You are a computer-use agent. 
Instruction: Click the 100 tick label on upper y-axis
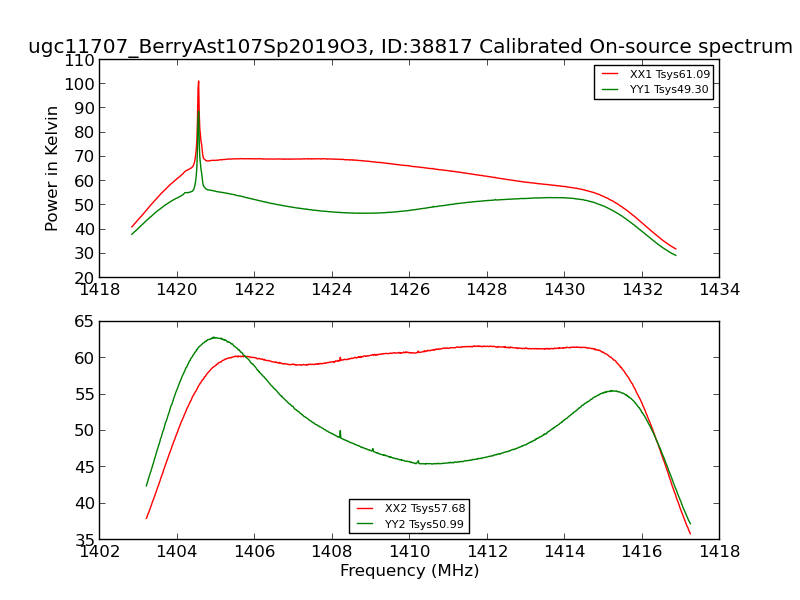(x=79, y=84)
